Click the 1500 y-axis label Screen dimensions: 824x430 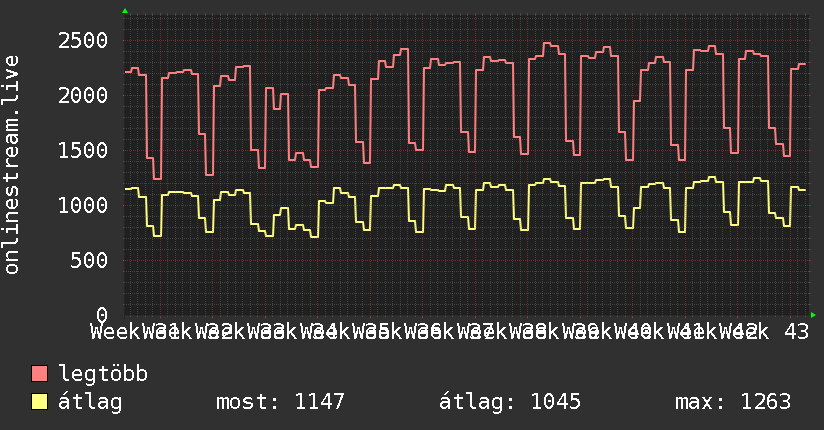tap(83, 151)
